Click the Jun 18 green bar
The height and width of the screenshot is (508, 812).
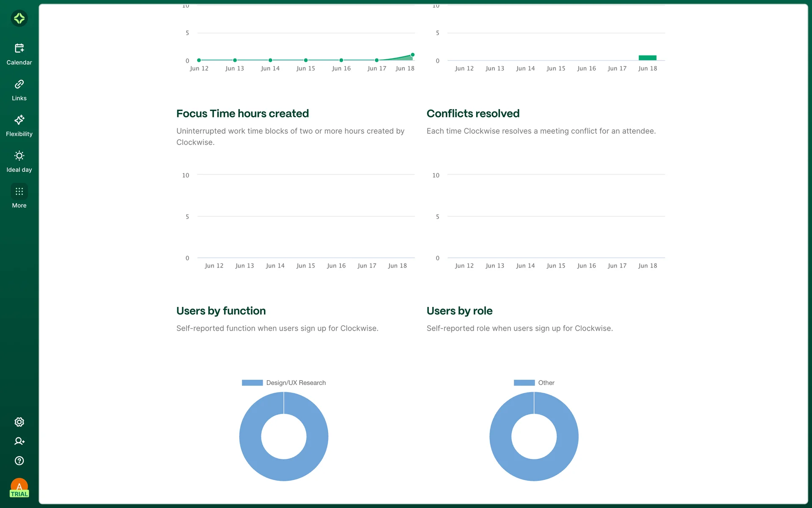647,58
